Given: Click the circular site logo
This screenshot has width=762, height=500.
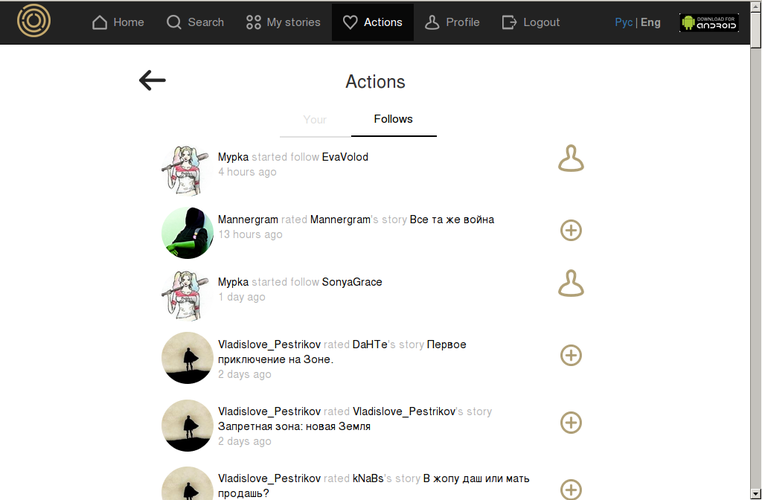Looking at the screenshot, I should pos(34,21).
